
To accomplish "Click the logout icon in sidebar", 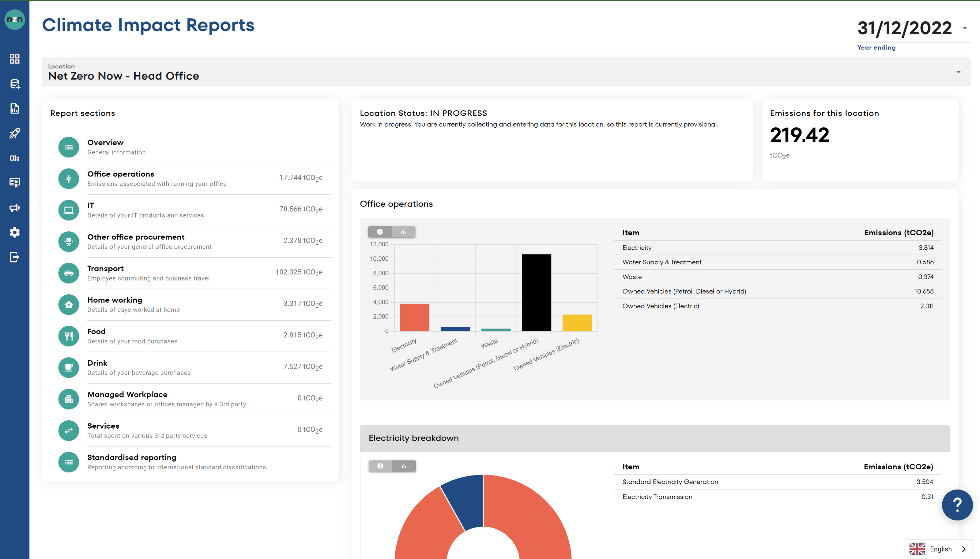I will click(15, 257).
